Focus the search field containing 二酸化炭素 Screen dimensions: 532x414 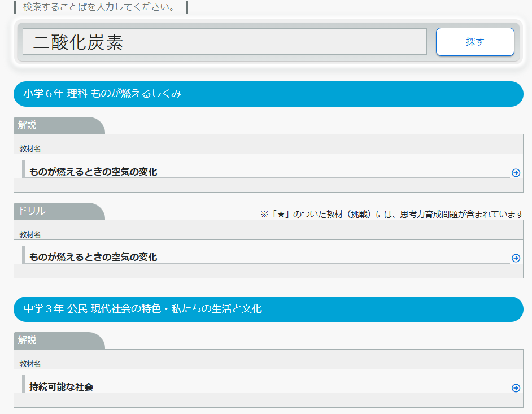coord(224,42)
